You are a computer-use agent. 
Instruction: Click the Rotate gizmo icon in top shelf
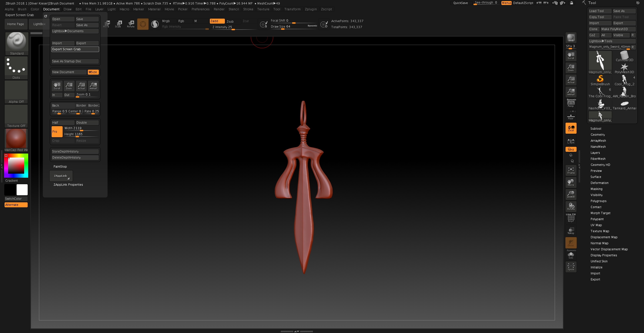(x=131, y=24)
